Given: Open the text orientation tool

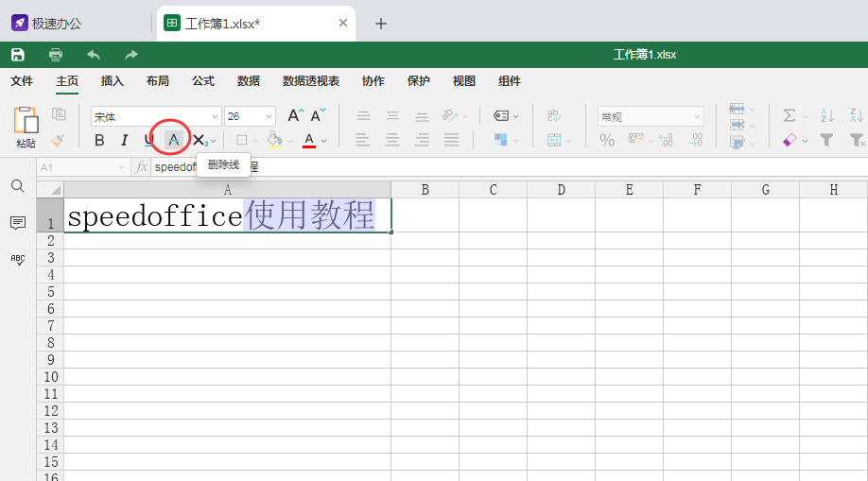Looking at the screenshot, I should pos(450,115).
